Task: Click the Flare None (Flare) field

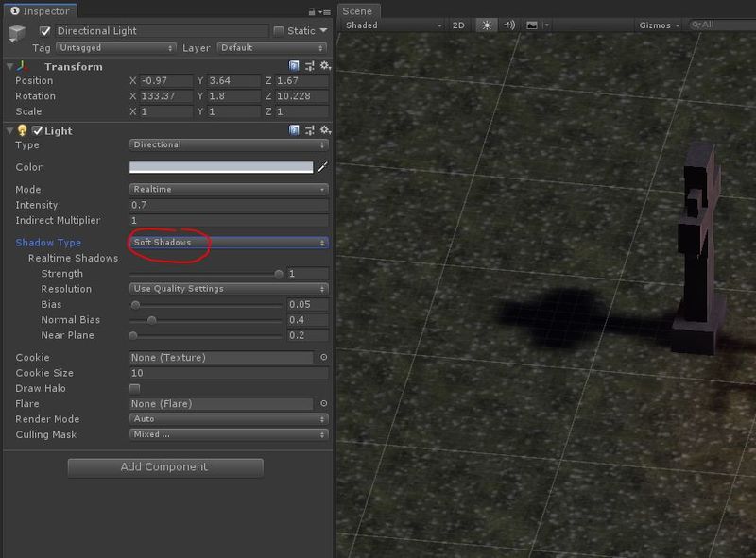Action: pyautogui.click(x=221, y=404)
